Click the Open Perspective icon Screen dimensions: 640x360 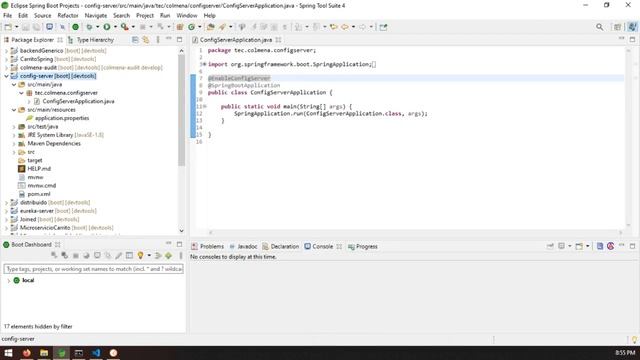click(618, 27)
